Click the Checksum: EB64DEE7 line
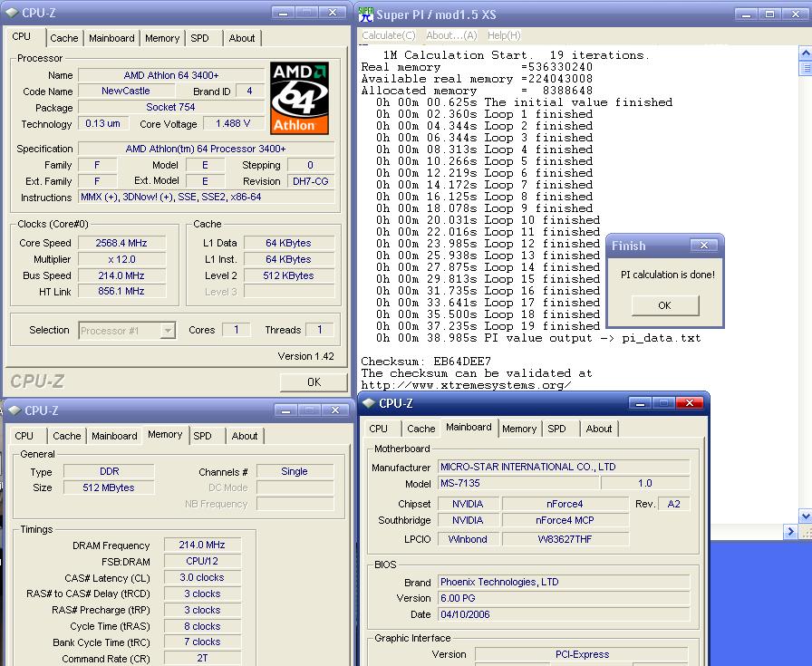 pos(426,362)
